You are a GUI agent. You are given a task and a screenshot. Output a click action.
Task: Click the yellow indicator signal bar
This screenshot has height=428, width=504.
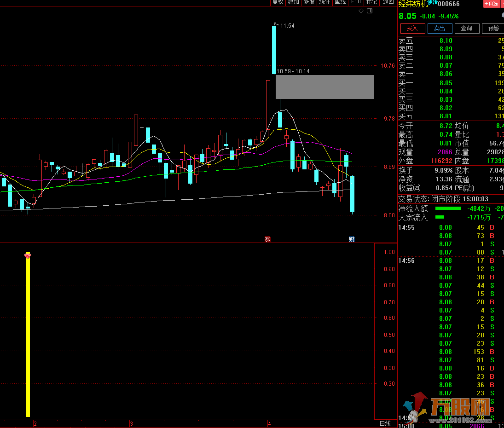[x=28, y=336]
